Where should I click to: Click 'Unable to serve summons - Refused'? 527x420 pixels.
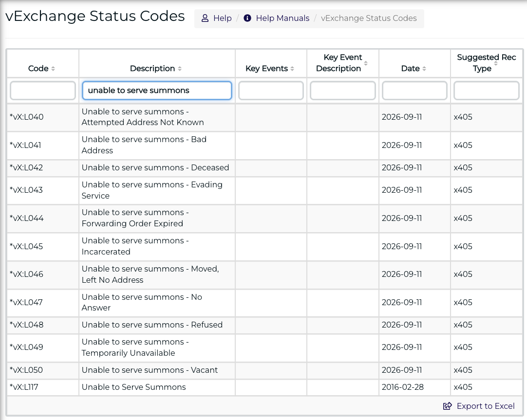[x=152, y=325]
